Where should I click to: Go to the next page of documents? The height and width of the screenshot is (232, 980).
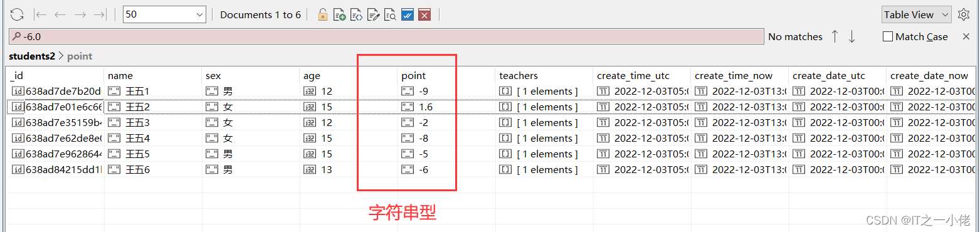80,14
